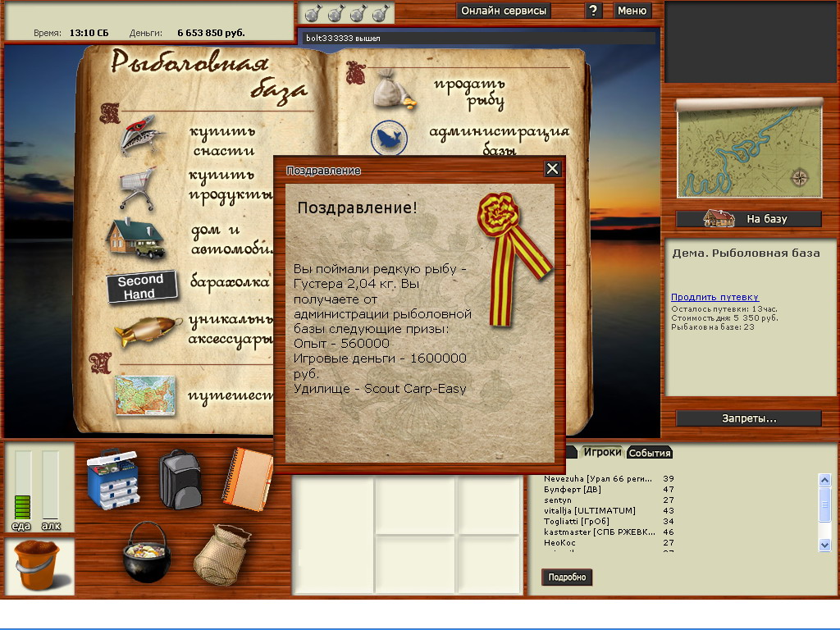Click the 13:10 СБ time display

click(x=89, y=33)
